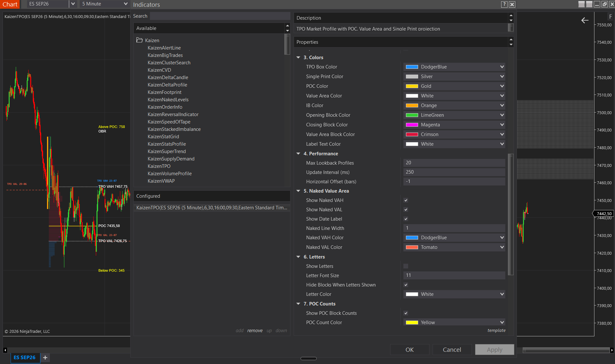This screenshot has width=615, height=364.
Task: Open the 5 Minute interval dropdown
Action: tap(105, 4)
